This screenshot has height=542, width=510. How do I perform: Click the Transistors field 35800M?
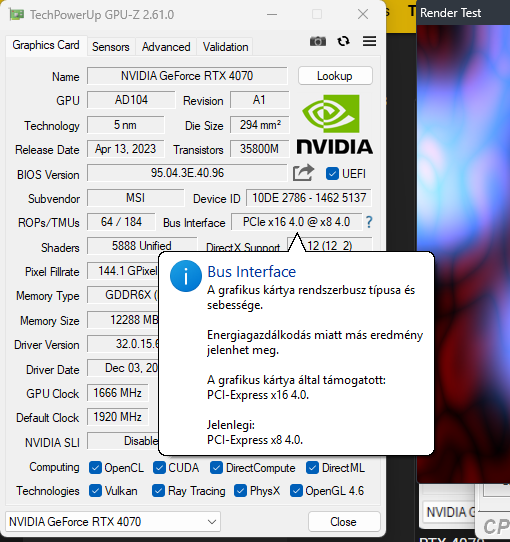[260, 149]
